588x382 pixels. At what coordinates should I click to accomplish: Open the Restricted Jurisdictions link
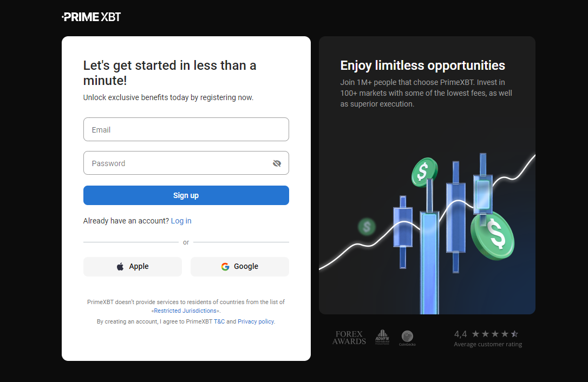click(x=185, y=311)
